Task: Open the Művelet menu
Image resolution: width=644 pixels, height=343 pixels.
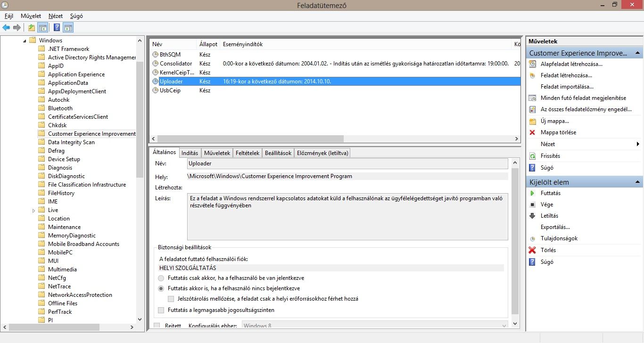Action: [31, 16]
